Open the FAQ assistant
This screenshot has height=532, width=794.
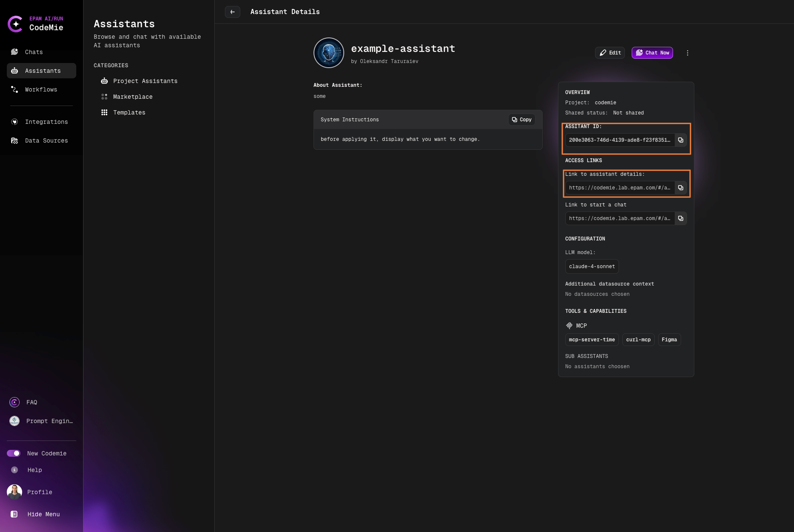(x=32, y=402)
